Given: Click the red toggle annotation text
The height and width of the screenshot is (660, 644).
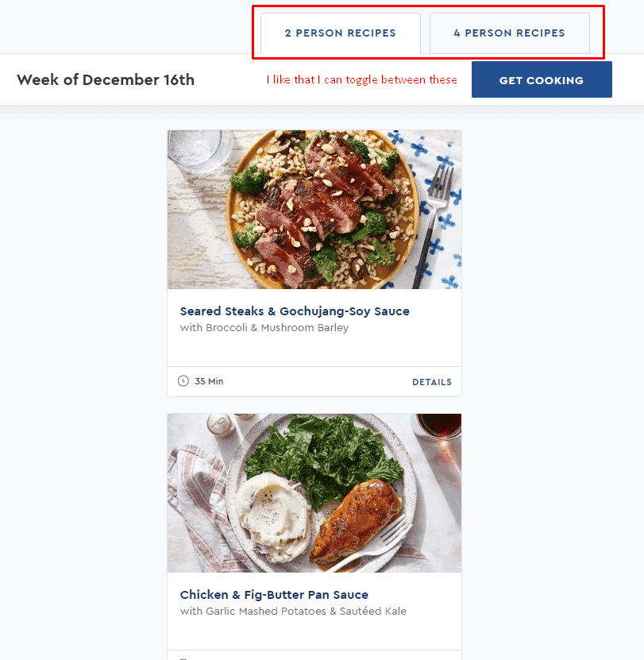Looking at the screenshot, I should pos(361,79).
